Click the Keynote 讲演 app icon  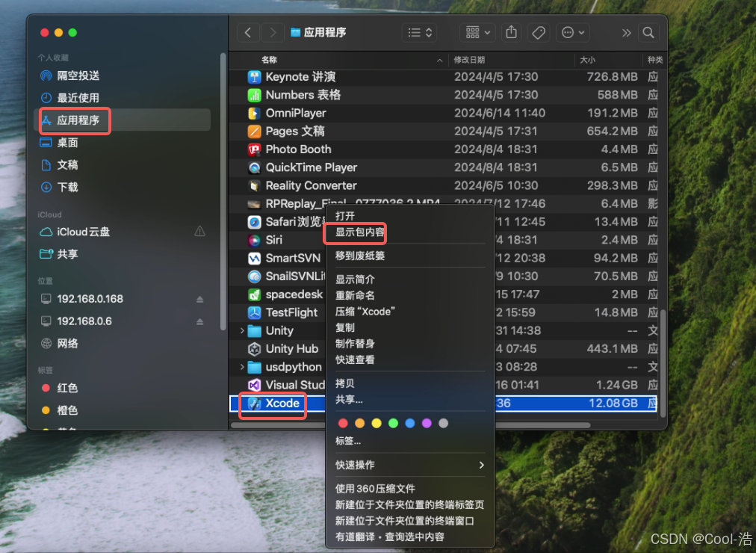tap(254, 77)
